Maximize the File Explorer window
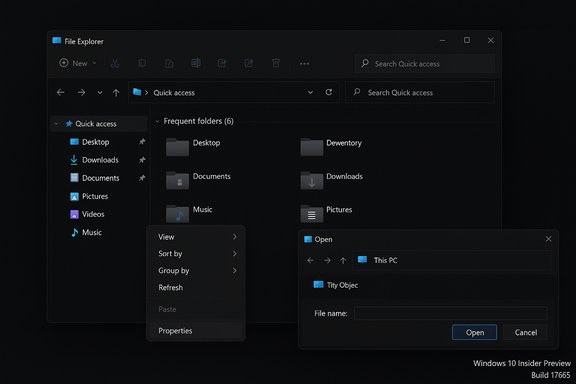 467,40
